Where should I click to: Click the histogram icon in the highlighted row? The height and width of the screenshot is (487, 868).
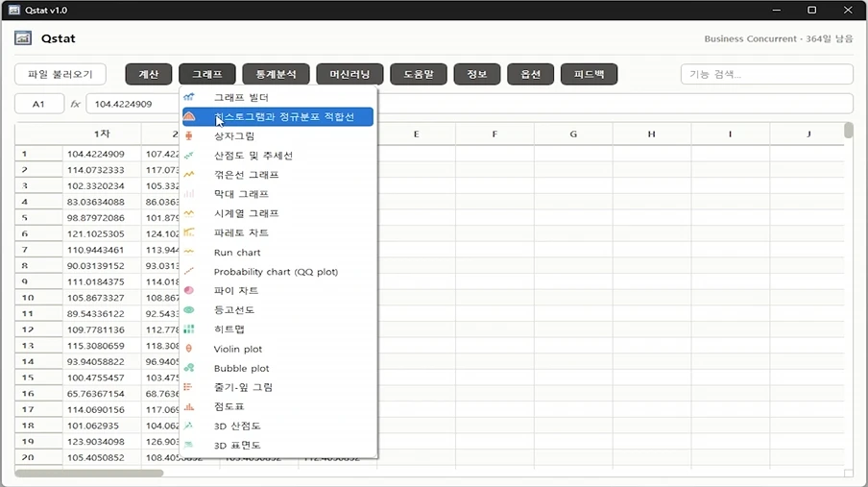(x=189, y=116)
